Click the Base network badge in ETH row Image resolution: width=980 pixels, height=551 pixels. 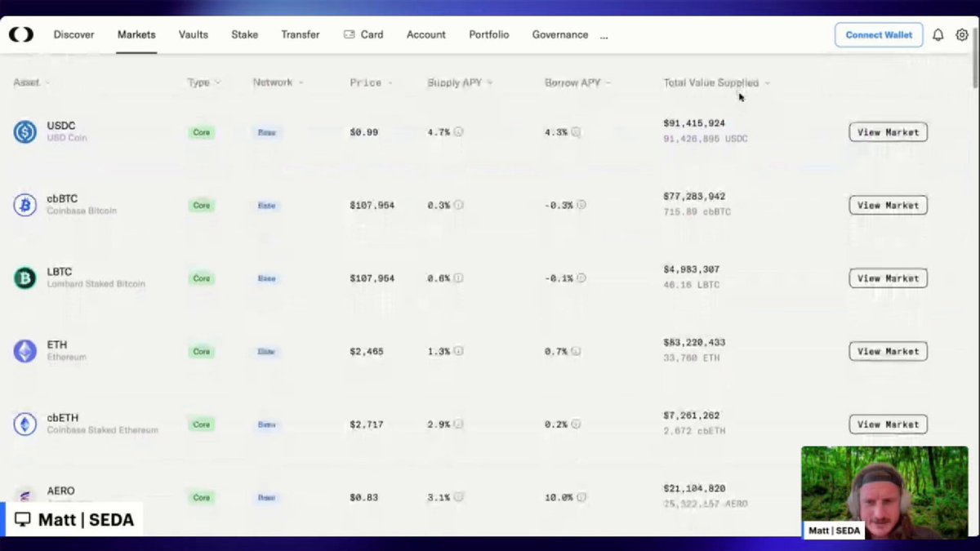tap(266, 352)
